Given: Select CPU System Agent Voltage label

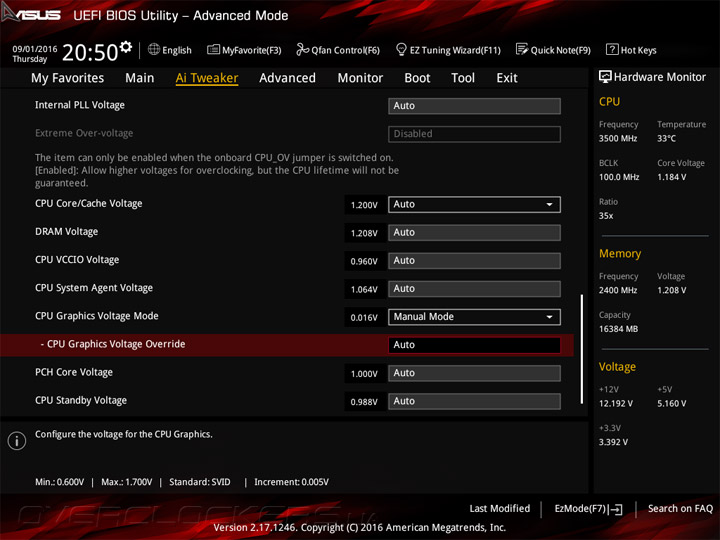Looking at the screenshot, I should click(x=94, y=288).
